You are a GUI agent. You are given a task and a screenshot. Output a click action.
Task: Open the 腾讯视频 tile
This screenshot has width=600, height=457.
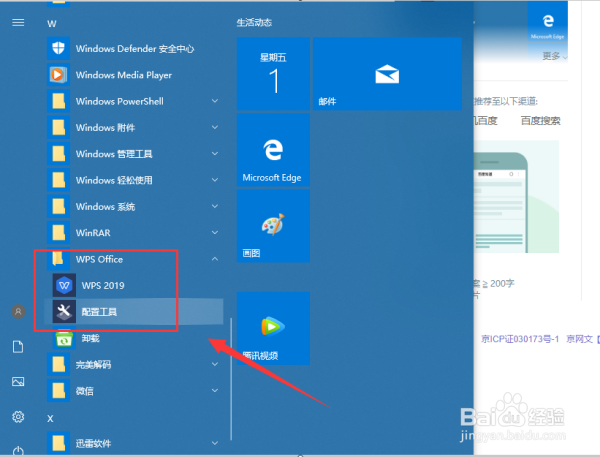click(x=273, y=328)
